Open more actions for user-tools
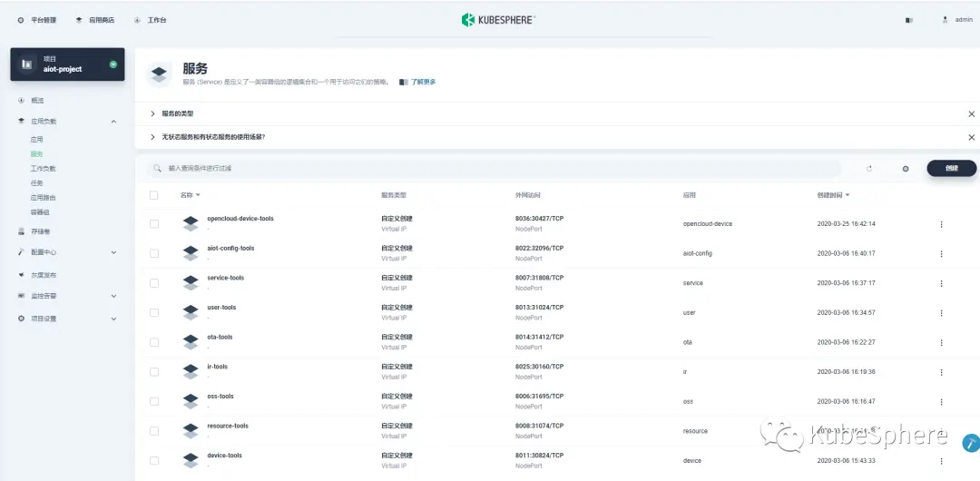This screenshot has width=980, height=481. tap(941, 313)
